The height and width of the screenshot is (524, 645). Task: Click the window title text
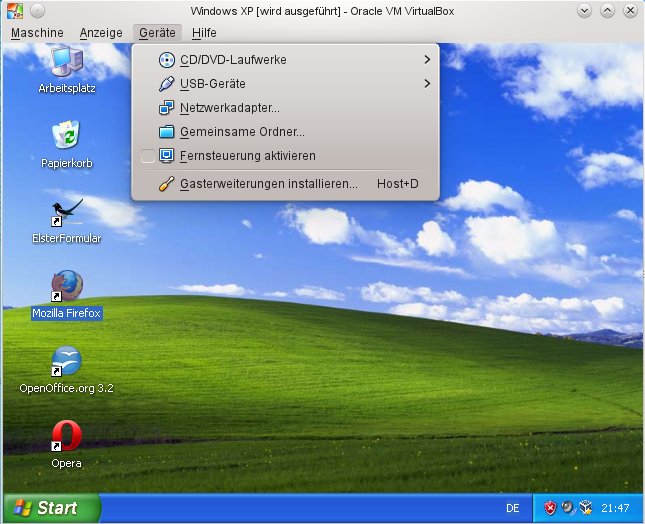click(x=322, y=11)
